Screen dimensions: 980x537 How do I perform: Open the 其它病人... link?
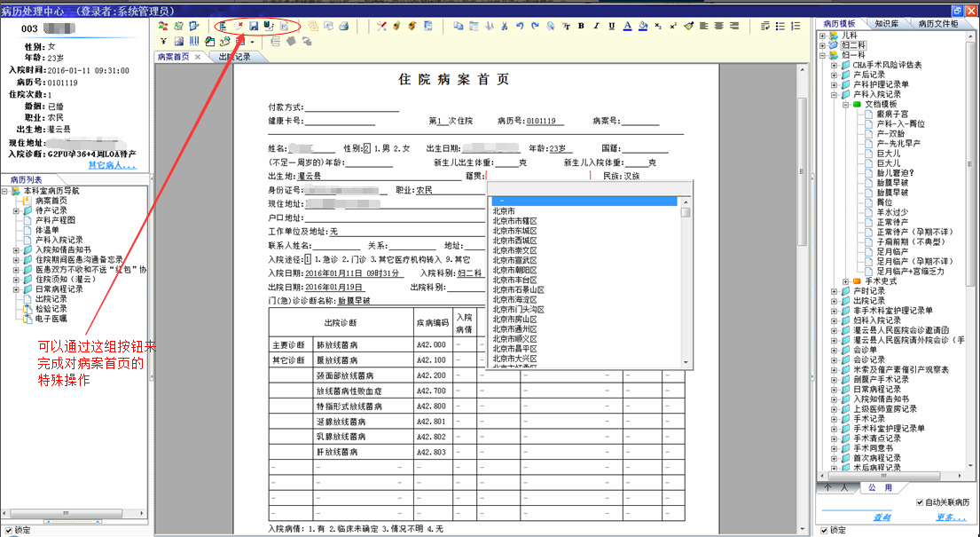tap(112, 165)
